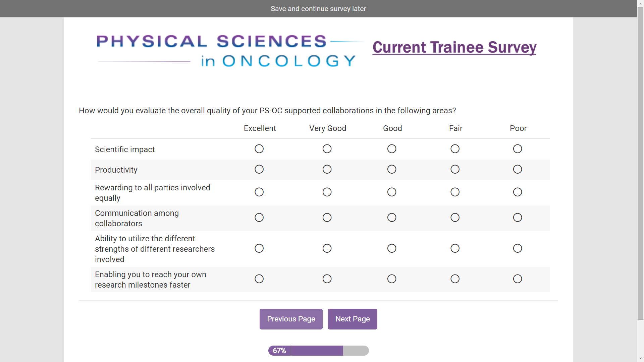Select Very Good for reaching milestones faster
The height and width of the screenshot is (362, 644).
(x=327, y=279)
